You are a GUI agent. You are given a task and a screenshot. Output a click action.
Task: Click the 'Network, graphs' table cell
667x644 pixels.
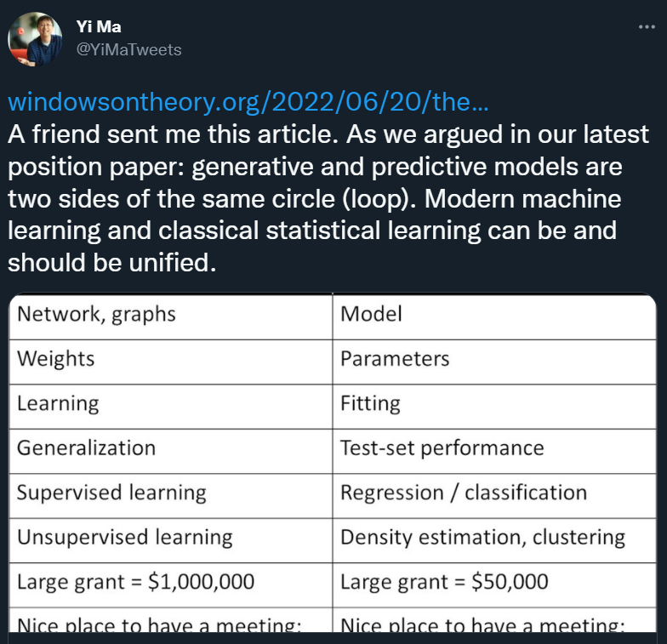[170, 316]
